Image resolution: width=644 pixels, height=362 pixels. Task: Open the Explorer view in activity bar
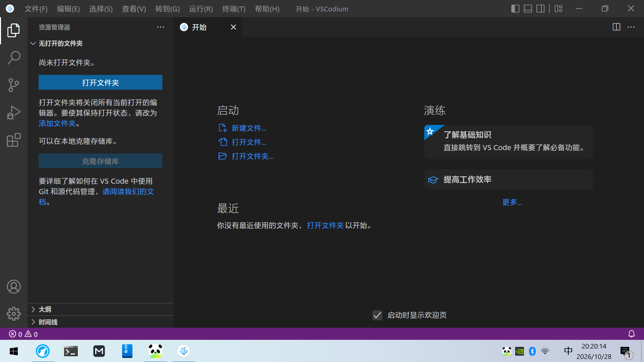(x=13, y=31)
